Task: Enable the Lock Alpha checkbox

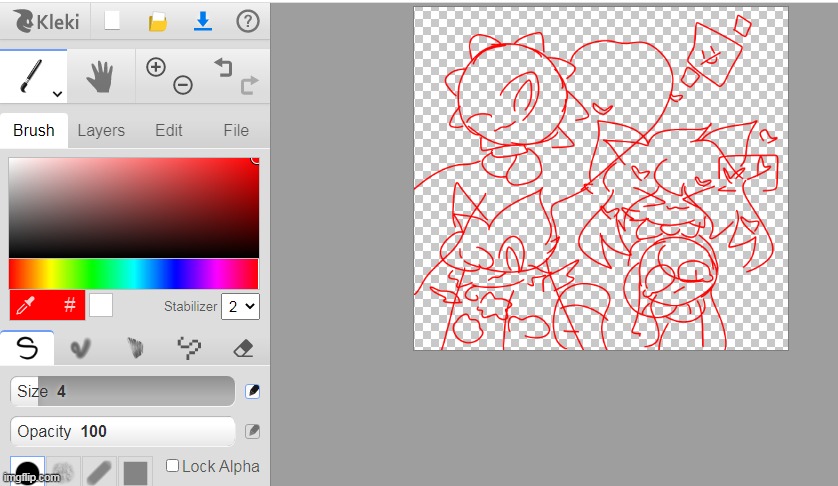Action: (173, 466)
